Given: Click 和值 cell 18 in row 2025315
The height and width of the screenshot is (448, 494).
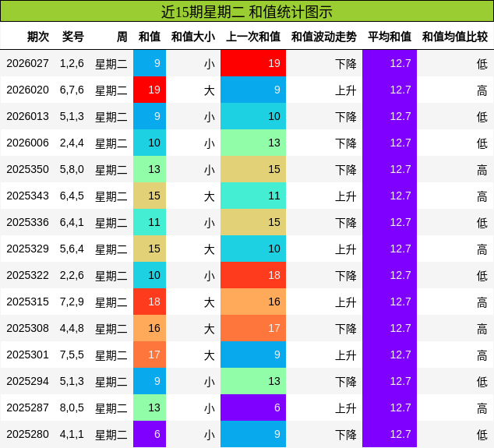Looking at the screenshot, I should pyautogui.click(x=150, y=302).
